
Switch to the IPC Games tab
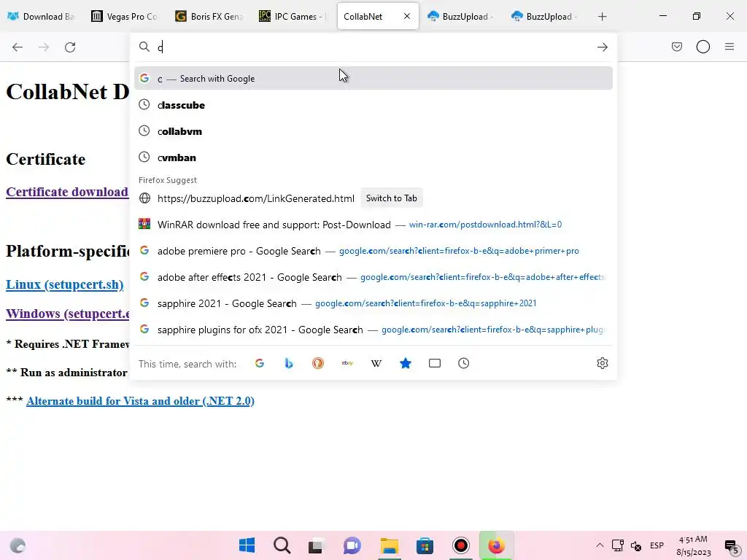tap(293, 16)
